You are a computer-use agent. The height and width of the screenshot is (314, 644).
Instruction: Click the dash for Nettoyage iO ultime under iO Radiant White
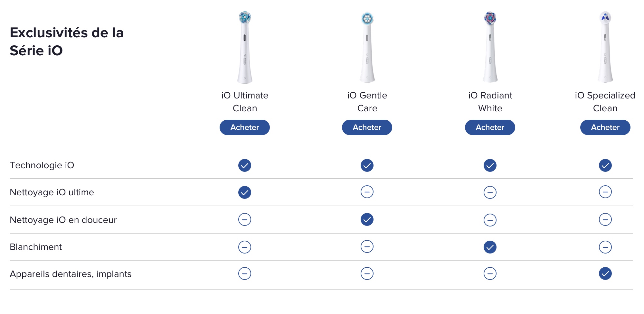490,192
